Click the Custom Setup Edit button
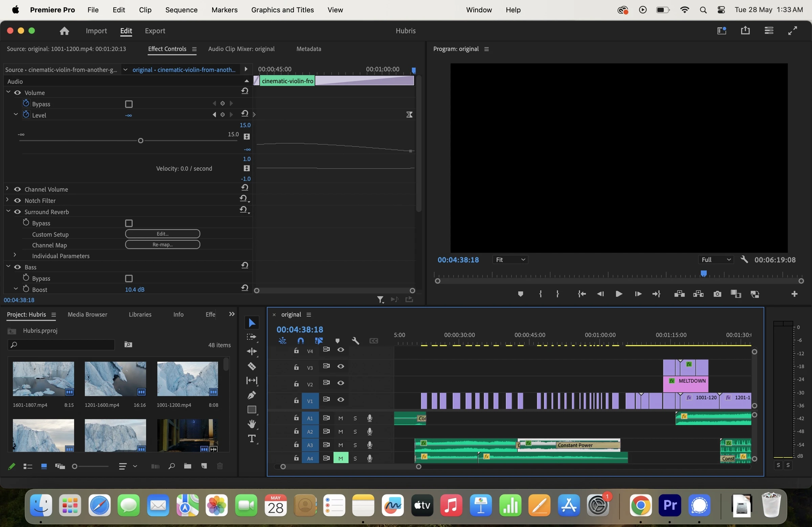Viewport: 812px width, 527px height. pos(162,234)
